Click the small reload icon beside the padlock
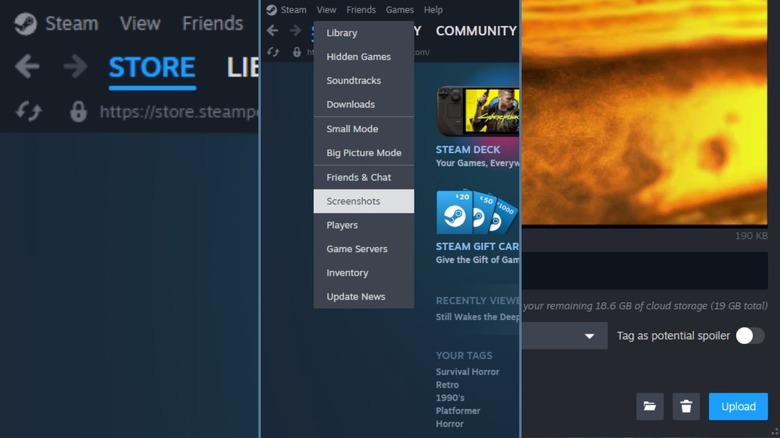 tap(273, 52)
